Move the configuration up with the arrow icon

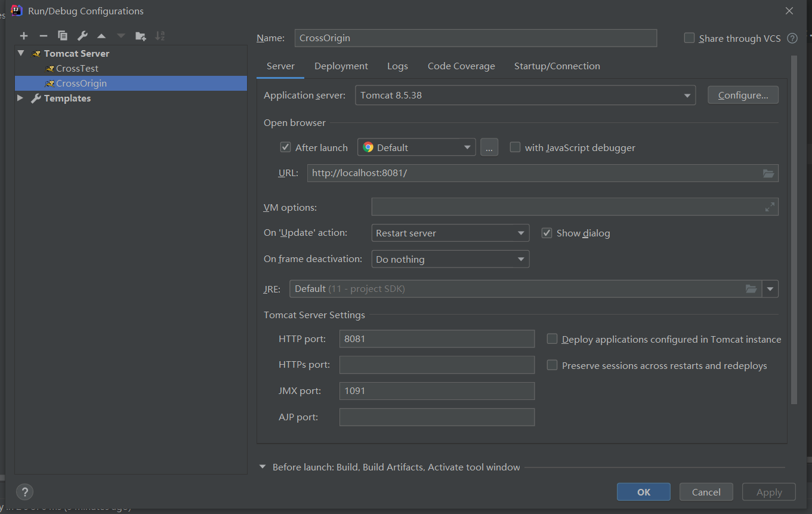(101, 36)
